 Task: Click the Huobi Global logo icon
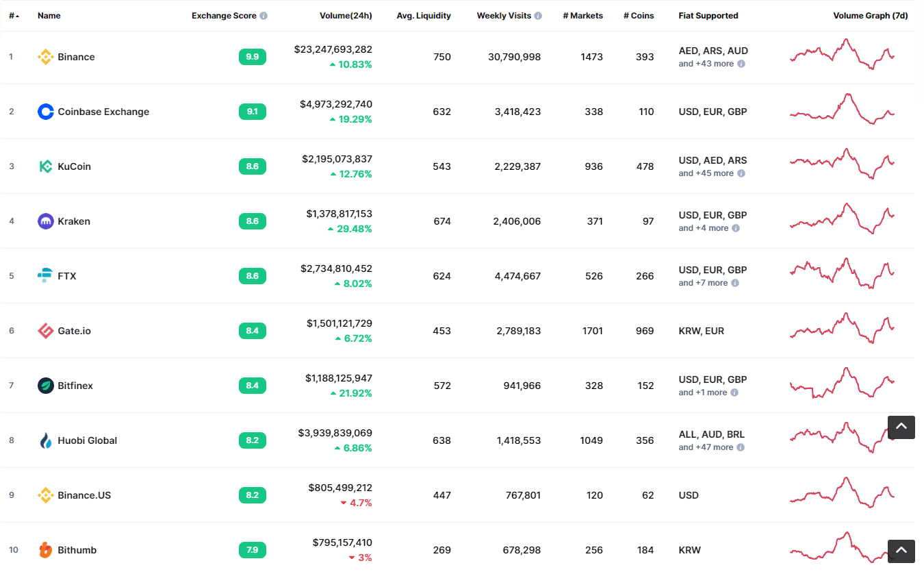46,440
